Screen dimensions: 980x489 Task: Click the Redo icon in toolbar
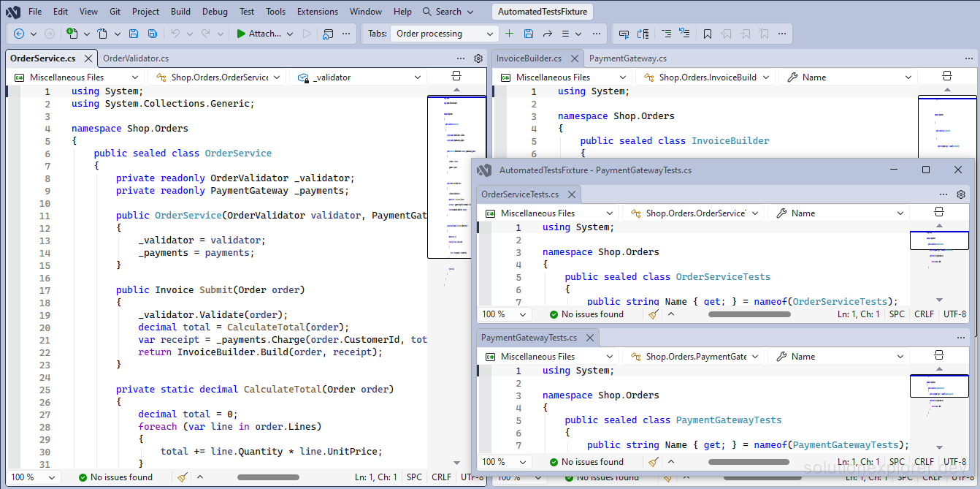(x=206, y=34)
